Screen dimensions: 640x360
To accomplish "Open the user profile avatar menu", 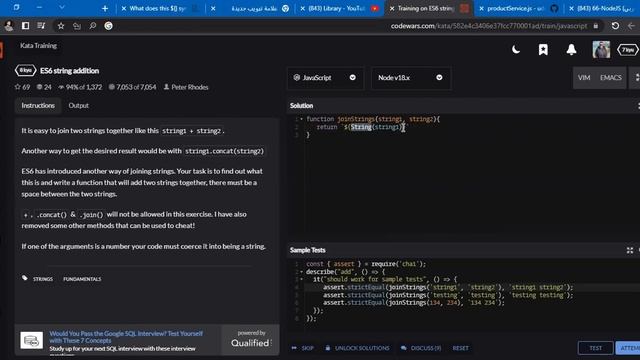I will (x=601, y=50).
